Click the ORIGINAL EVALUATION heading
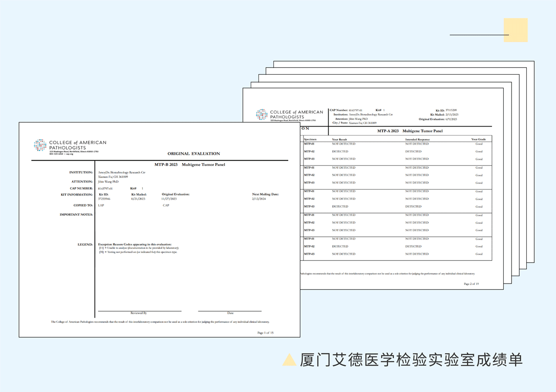Screen dimensions: 556x392 194,153
